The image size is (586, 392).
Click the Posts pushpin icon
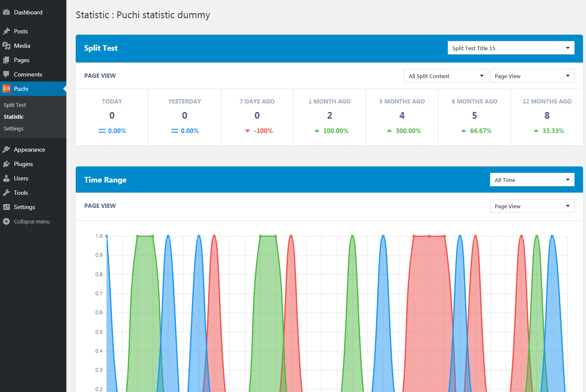click(x=6, y=31)
